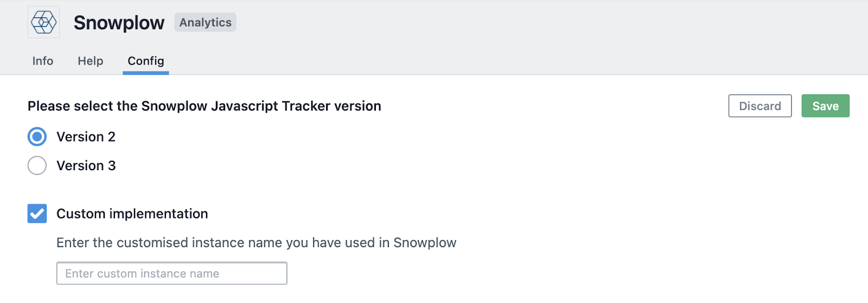Click the Analytics category badge
Screen dimensions: 868x303
(205, 22)
